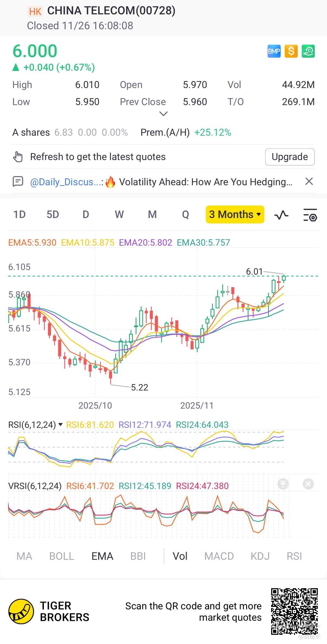Open chart settings list-eye icon
The height and width of the screenshot is (644, 327).
click(310, 215)
